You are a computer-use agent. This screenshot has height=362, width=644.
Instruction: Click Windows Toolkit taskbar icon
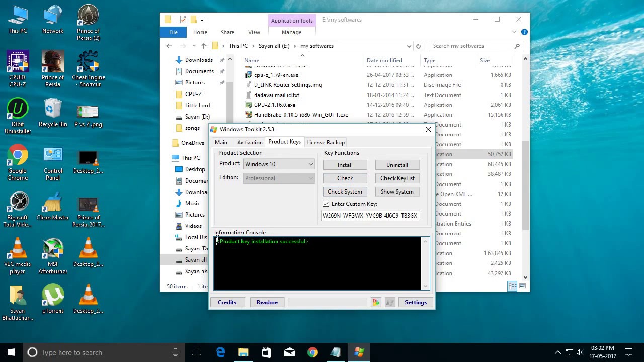coord(359,352)
